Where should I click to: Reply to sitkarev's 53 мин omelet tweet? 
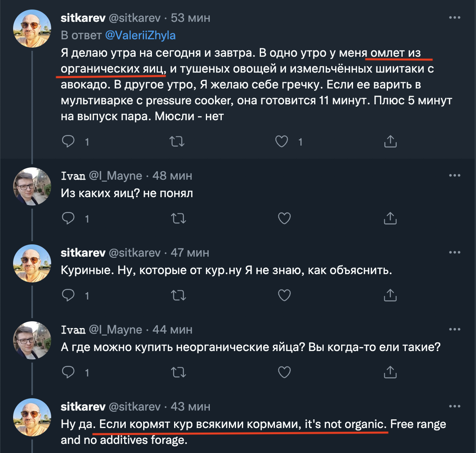[69, 141]
